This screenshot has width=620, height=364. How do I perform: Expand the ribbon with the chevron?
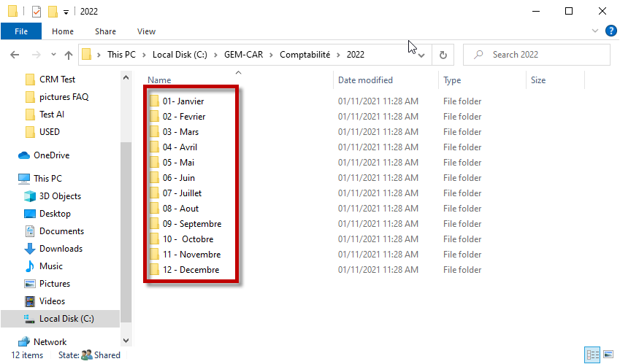[594, 31]
